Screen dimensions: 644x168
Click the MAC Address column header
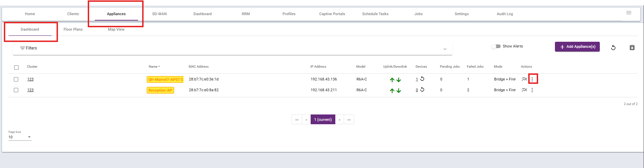coord(199,67)
